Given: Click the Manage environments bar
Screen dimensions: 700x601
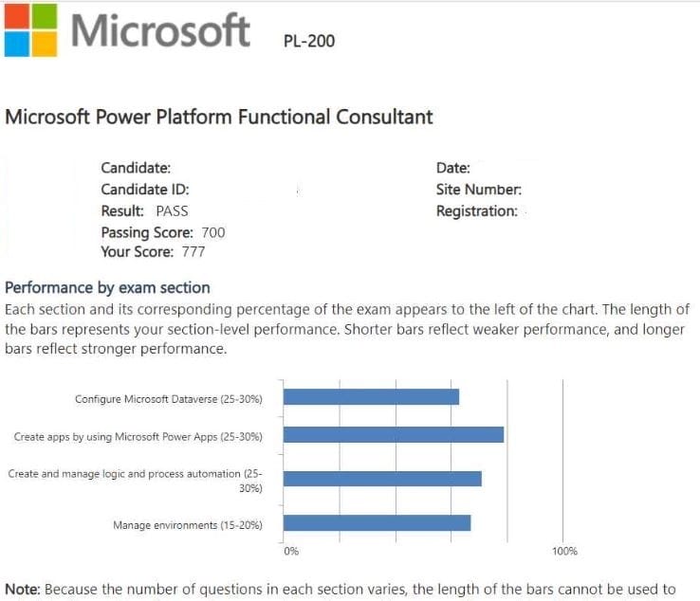Looking at the screenshot, I should click(377, 523).
